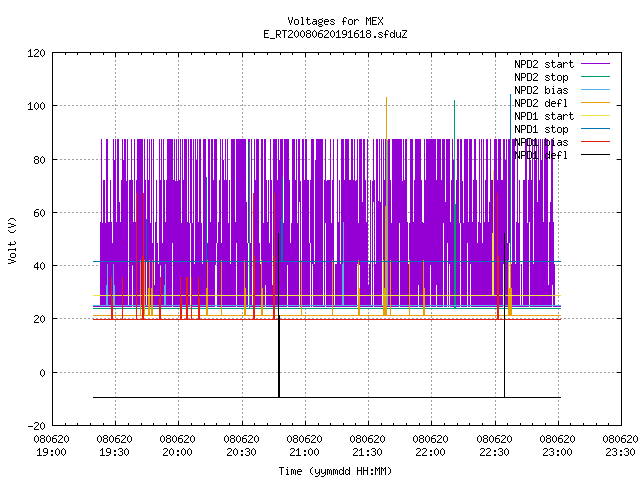Image resolution: width=640 pixels, height=480 pixels.
Task: Click the 19:30 x-axis tick label
Action: 115,452
